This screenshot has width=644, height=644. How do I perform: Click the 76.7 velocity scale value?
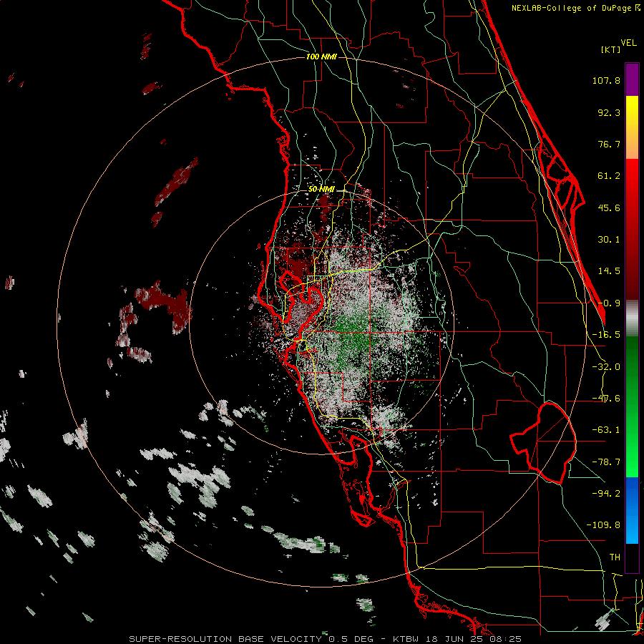[609, 144]
